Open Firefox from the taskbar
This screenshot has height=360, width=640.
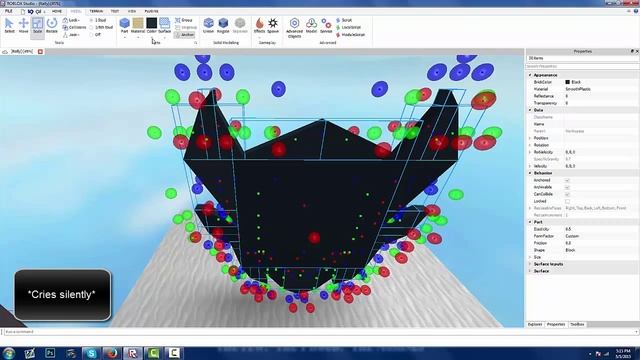[x=112, y=353]
